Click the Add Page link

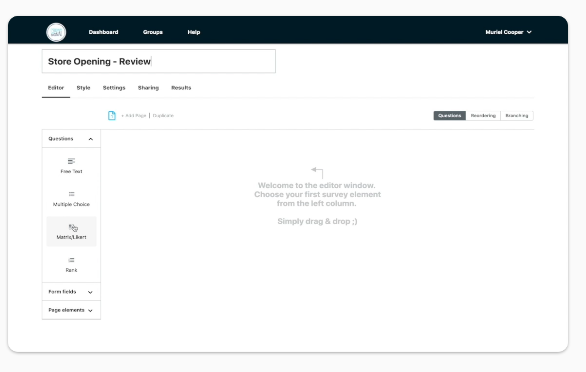click(134, 116)
